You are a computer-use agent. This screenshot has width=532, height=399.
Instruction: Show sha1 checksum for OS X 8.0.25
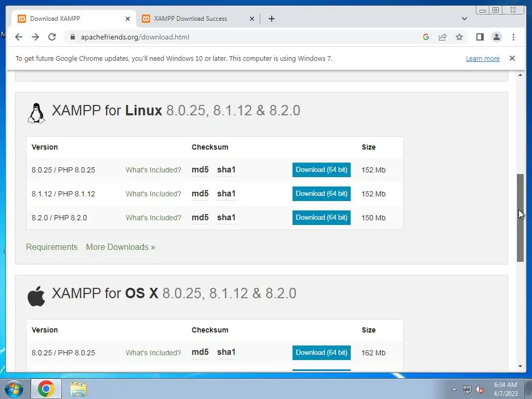[227, 352]
